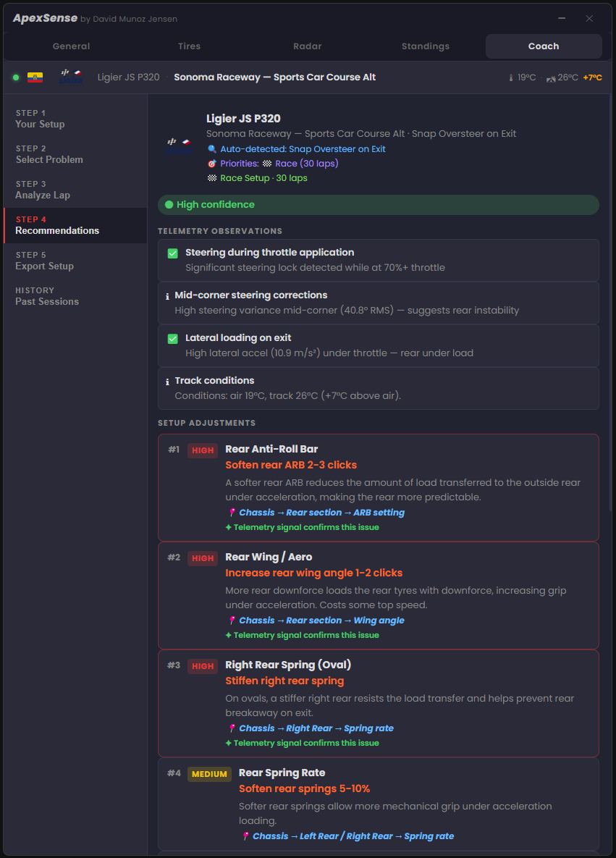Click the High confidence banner
Viewport: 616px width, 858px height.
click(378, 204)
